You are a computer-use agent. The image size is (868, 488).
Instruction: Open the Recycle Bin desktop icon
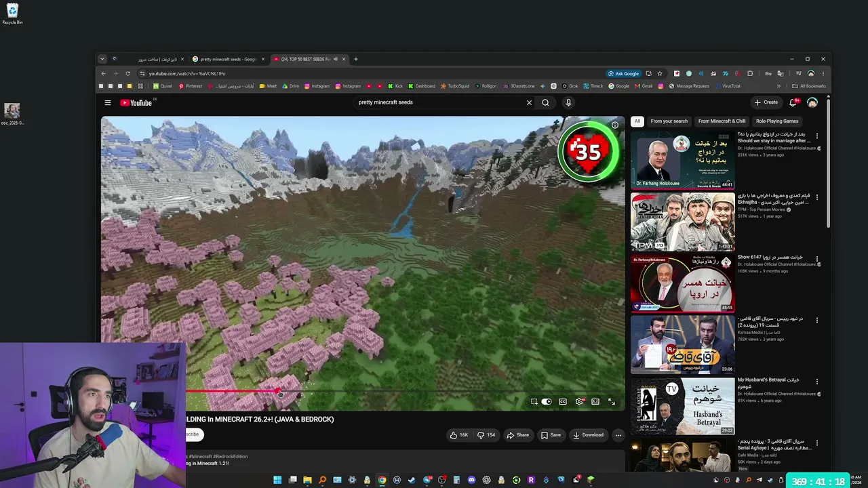[x=12, y=14]
